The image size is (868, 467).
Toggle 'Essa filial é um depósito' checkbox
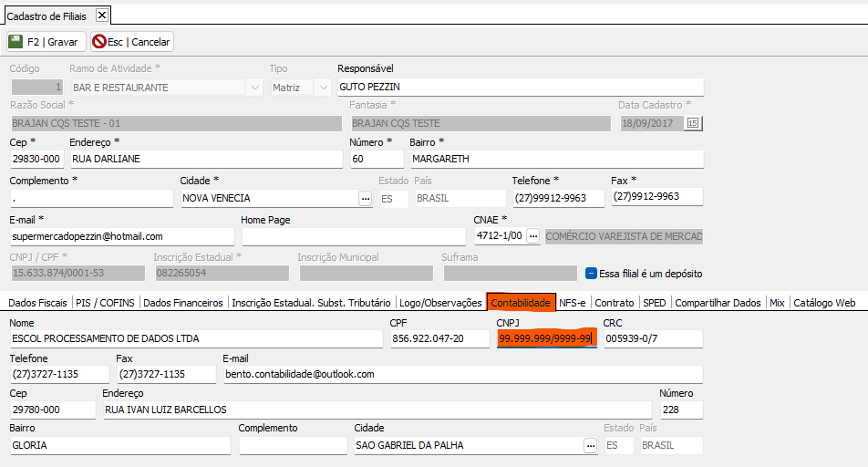pos(591,273)
